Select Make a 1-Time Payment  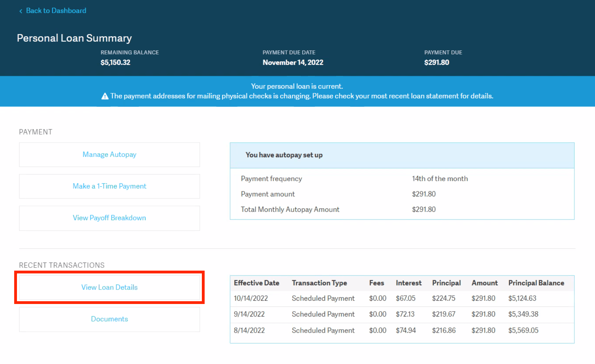click(109, 186)
